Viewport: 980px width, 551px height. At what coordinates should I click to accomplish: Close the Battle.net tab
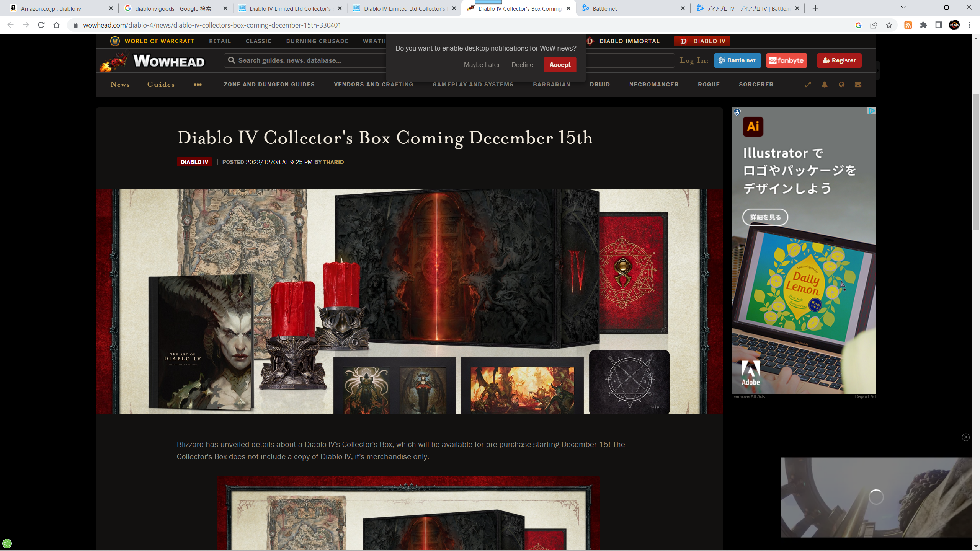pos(683,8)
